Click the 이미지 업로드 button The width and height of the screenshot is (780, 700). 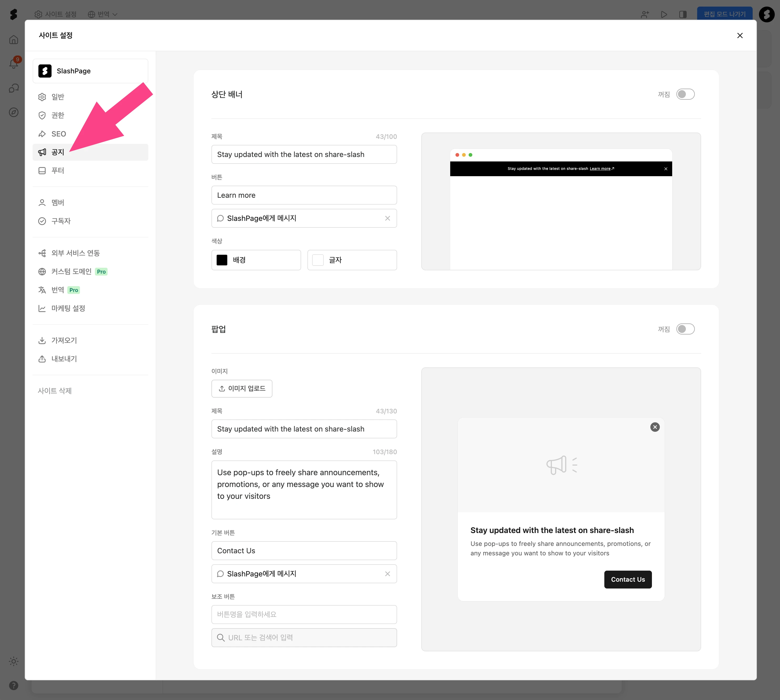pyautogui.click(x=241, y=388)
